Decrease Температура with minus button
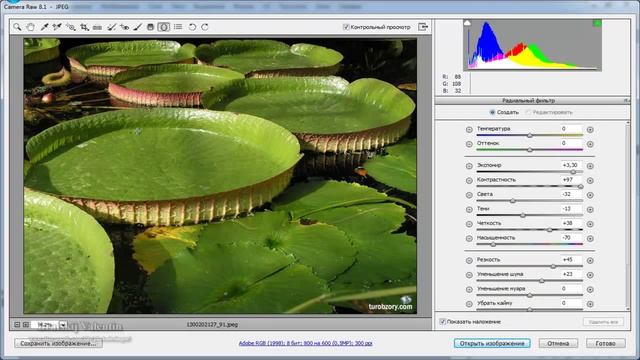 [x=469, y=130]
